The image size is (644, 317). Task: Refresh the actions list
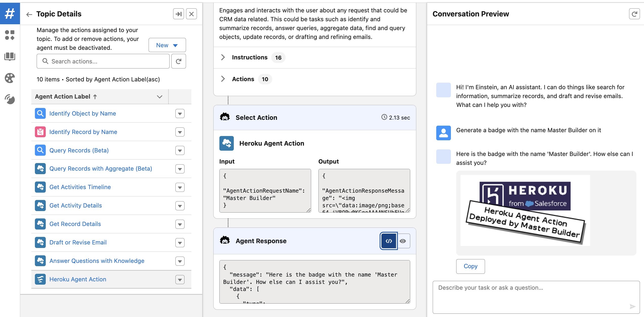click(178, 61)
